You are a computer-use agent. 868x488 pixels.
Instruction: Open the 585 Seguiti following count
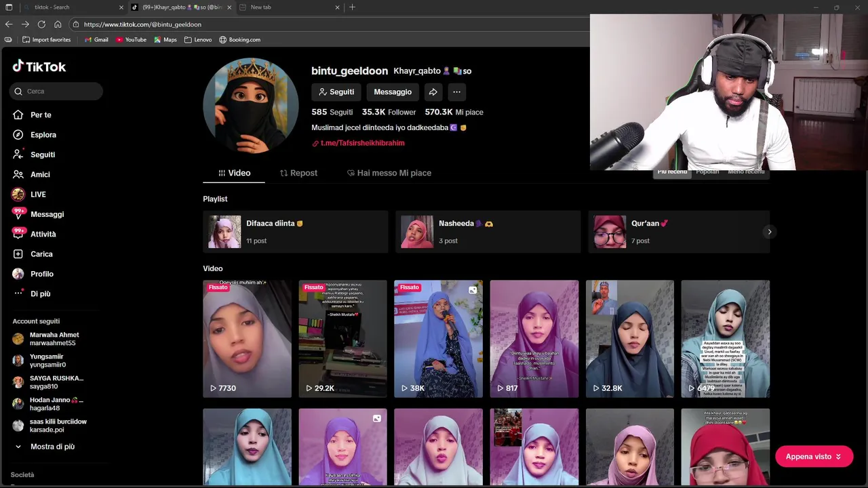(332, 113)
